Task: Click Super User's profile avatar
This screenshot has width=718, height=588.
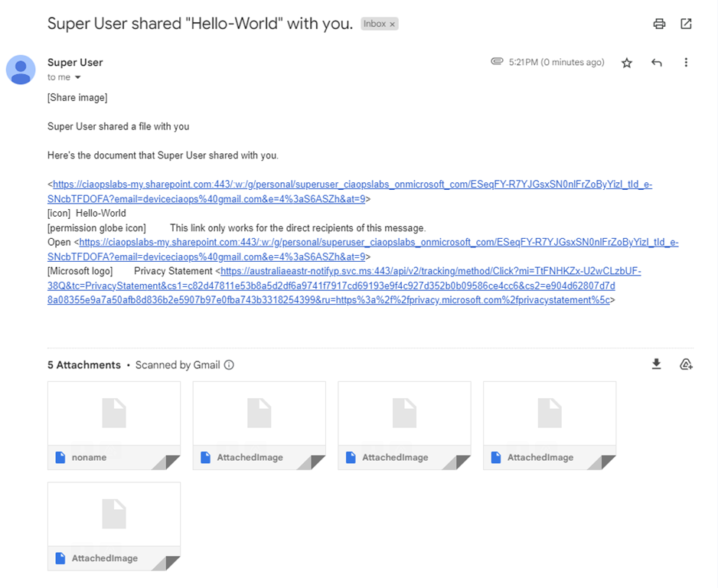Action: pos(21,70)
